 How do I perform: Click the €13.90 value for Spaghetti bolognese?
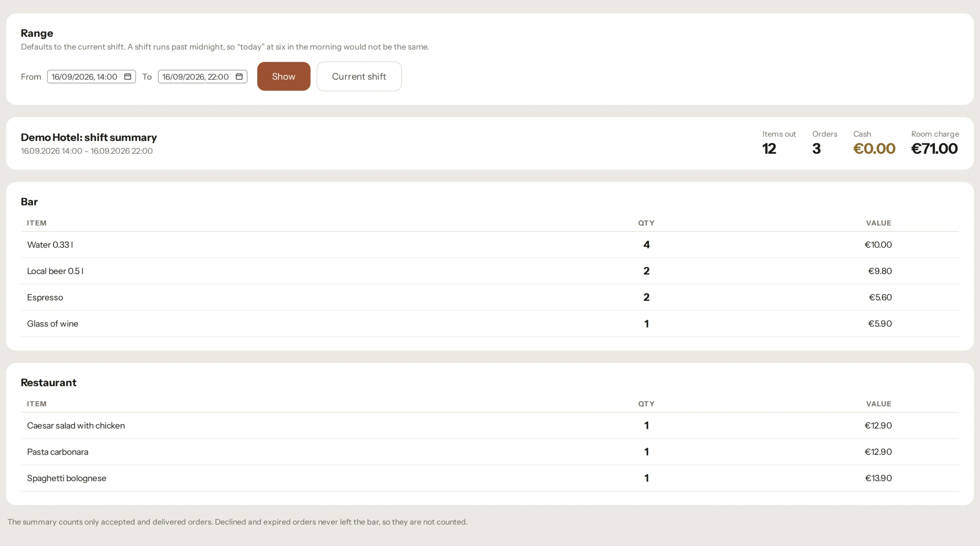pyautogui.click(x=878, y=478)
